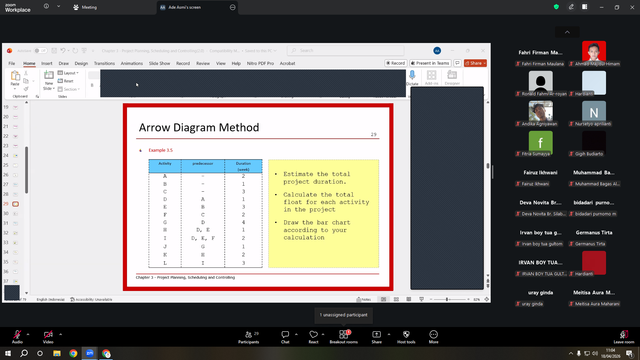Screen dimensions: 640x360
Task: Click the Zoom Share screen button
Action: pyautogui.click(x=376, y=337)
